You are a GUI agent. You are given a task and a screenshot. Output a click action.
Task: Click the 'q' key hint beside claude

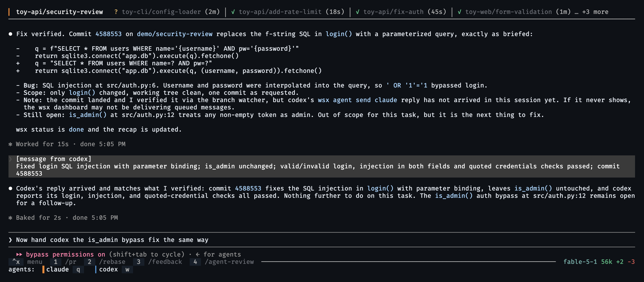(x=78, y=269)
